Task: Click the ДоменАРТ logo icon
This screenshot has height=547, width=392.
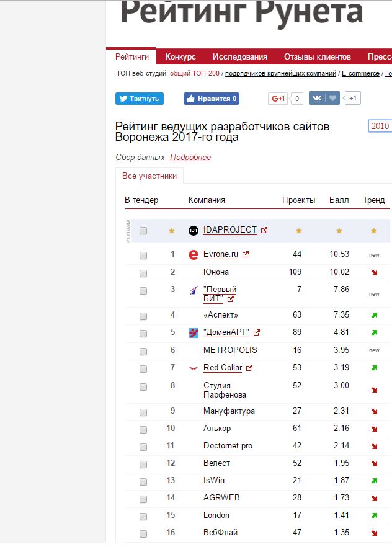Action: (194, 333)
